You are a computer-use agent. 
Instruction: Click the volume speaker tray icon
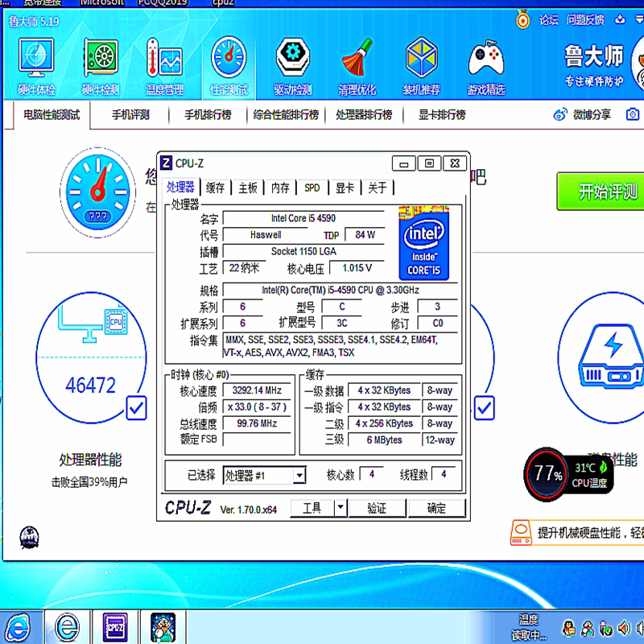[625, 629]
